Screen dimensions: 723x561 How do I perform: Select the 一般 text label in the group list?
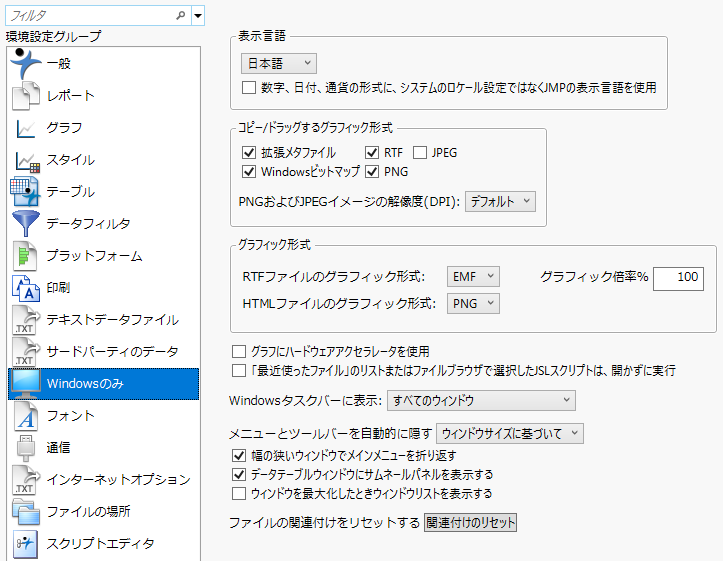click(x=59, y=63)
